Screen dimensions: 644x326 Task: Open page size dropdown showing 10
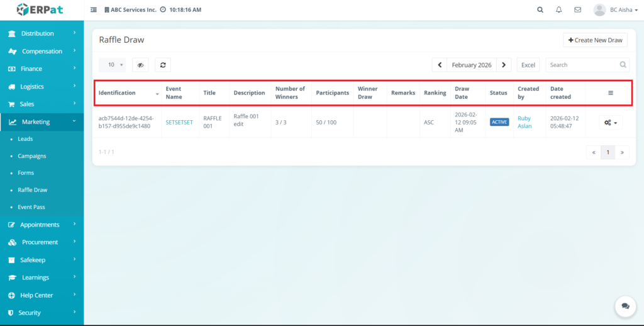pos(112,65)
